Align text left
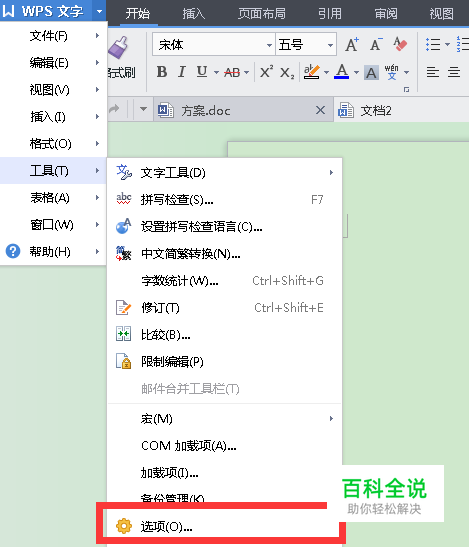This screenshot has width=469, height=547. [433, 73]
